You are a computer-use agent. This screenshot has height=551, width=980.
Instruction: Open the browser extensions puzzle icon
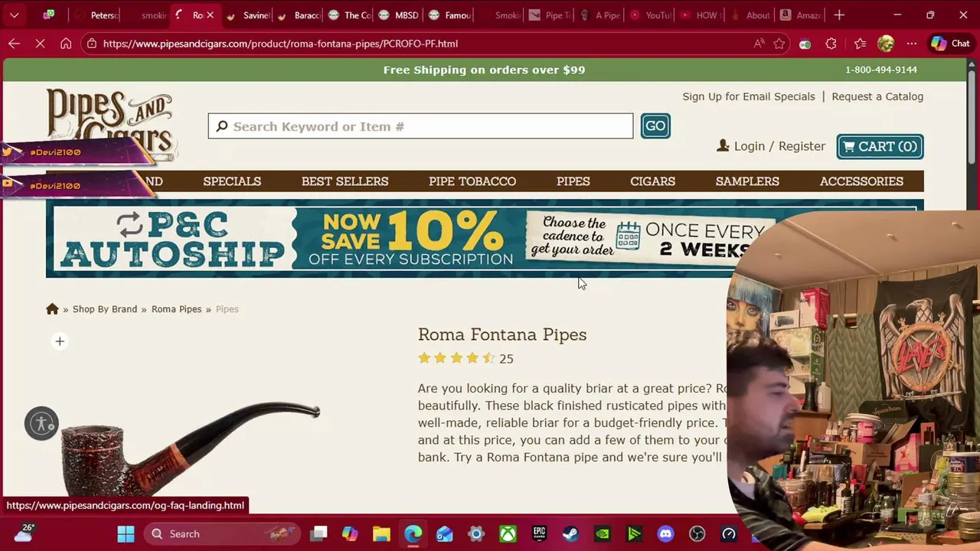(x=831, y=44)
